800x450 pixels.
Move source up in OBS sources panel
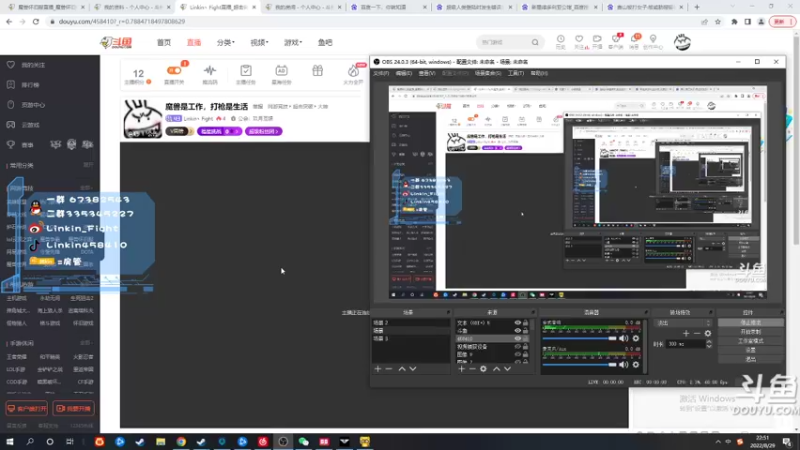(496, 368)
